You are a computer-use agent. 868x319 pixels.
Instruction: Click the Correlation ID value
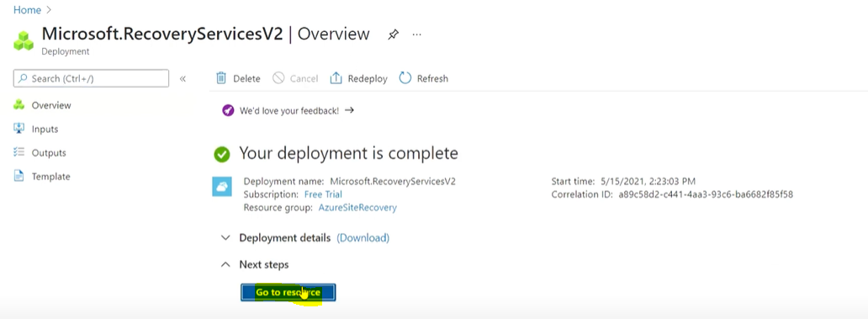point(706,194)
